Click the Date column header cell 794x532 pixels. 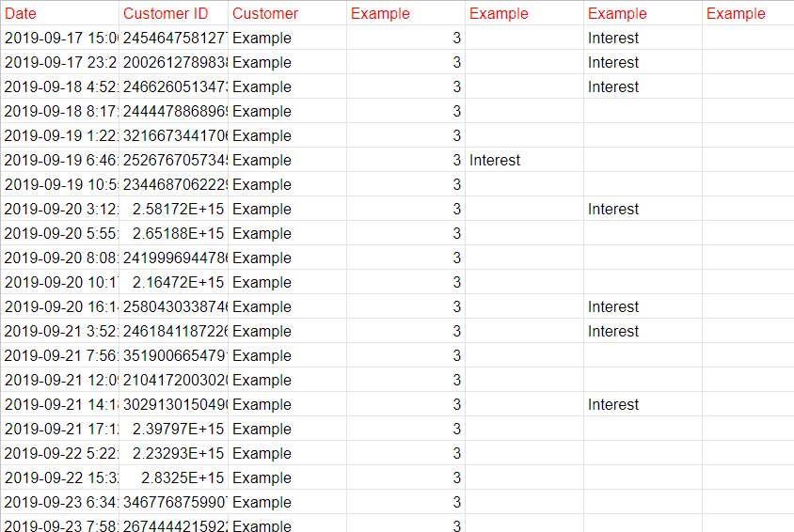[60, 13]
